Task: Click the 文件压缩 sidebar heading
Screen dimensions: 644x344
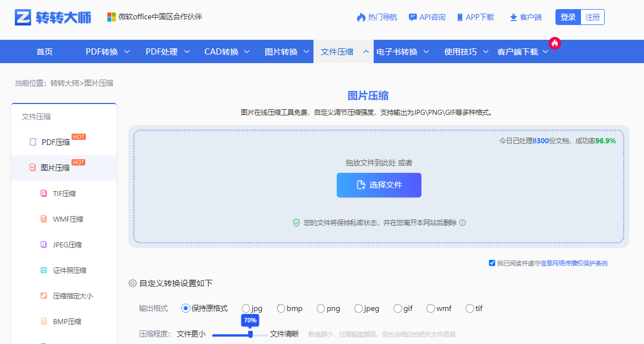Action: (x=36, y=117)
